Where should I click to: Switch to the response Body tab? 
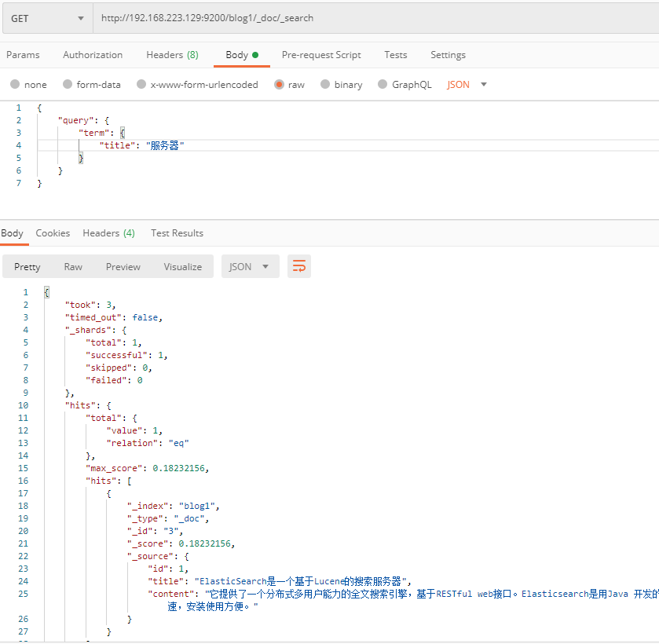click(13, 233)
